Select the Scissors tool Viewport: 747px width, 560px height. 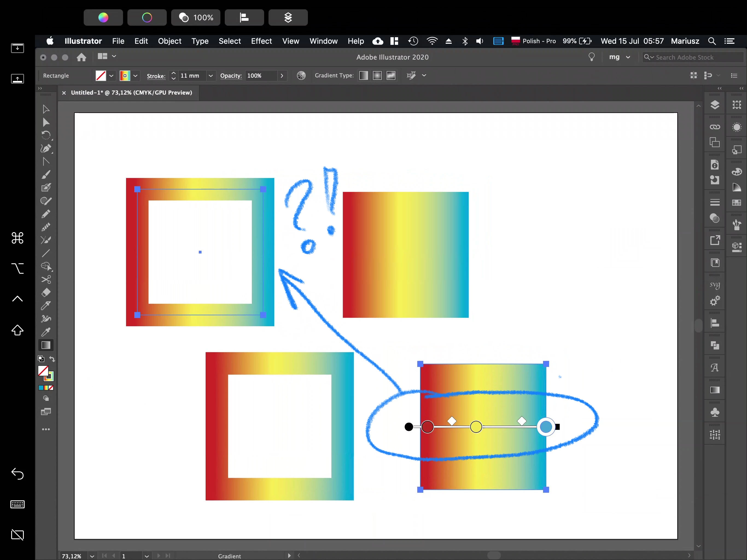point(46,280)
